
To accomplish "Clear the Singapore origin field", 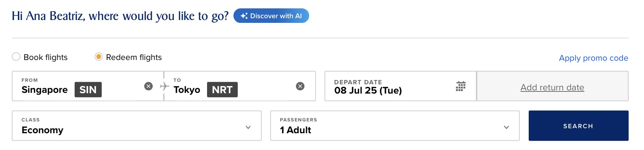I will pyautogui.click(x=149, y=86).
